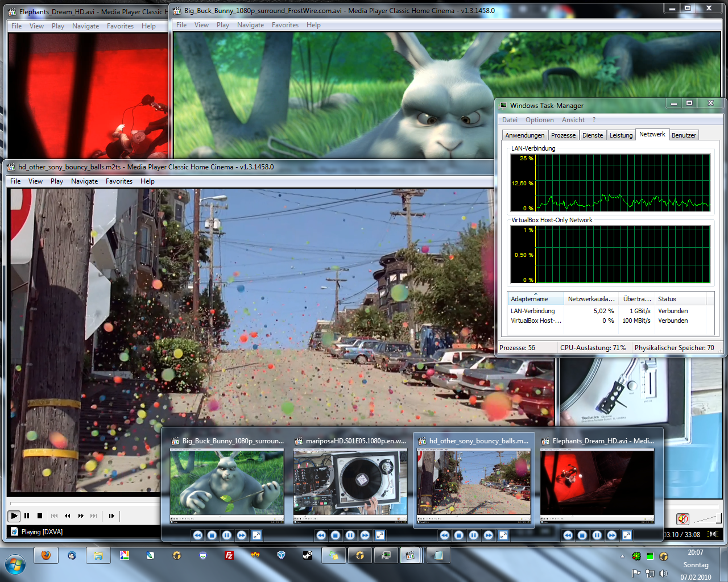Pause playback in the bouncy balls player

click(x=27, y=516)
